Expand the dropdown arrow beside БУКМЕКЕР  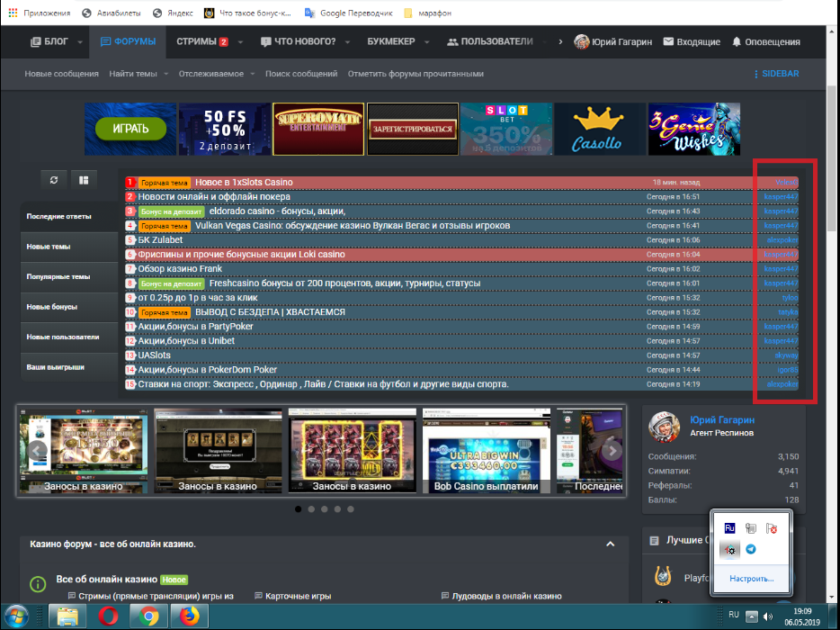pos(427,42)
